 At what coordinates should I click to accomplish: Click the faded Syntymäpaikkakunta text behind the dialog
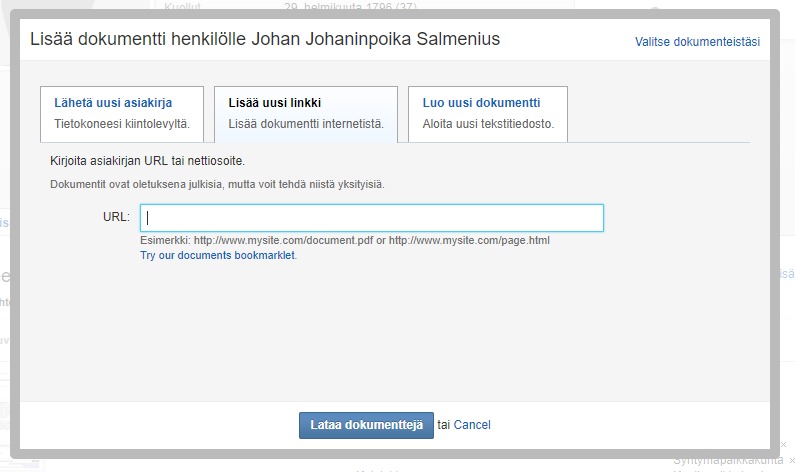(728, 460)
